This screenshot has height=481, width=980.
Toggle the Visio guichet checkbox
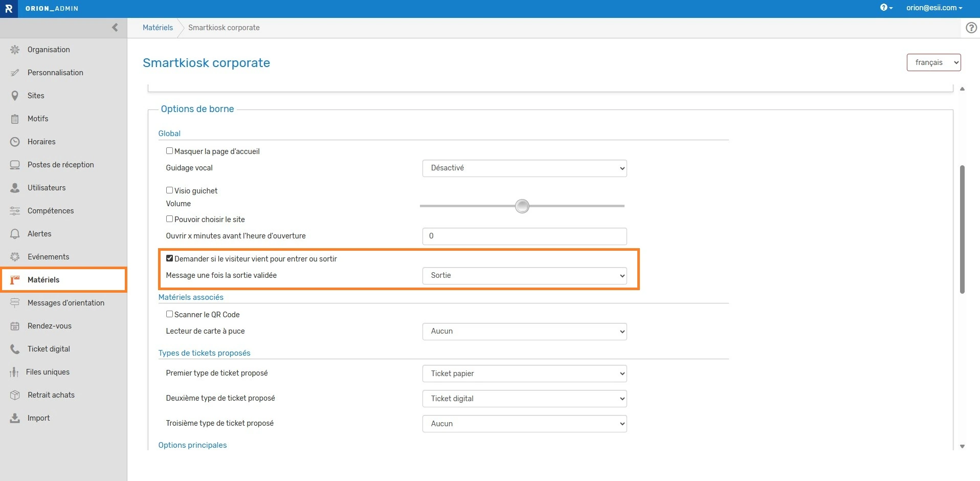click(169, 190)
